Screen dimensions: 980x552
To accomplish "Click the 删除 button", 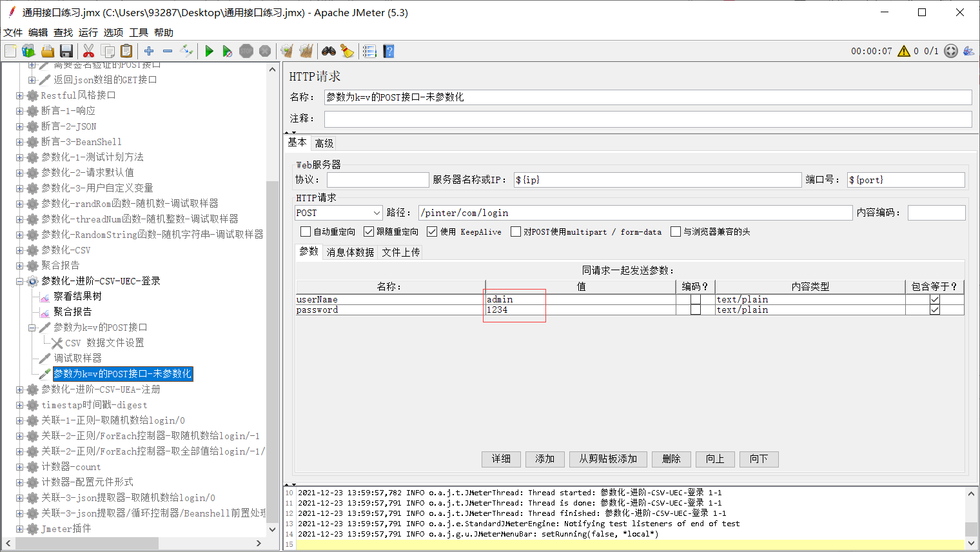I will pos(671,459).
